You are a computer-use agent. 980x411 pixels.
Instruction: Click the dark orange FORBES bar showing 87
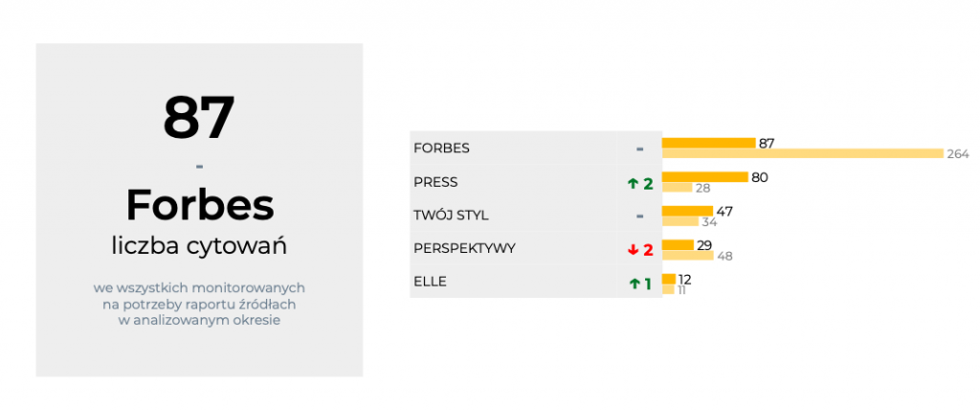coord(708,143)
